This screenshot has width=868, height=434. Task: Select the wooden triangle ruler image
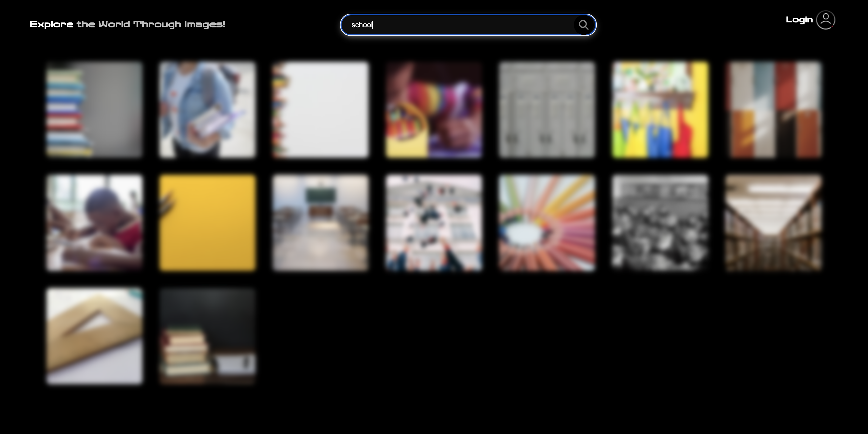[x=95, y=336]
